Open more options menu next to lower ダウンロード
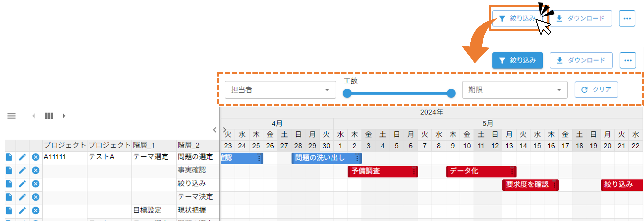 click(628, 60)
